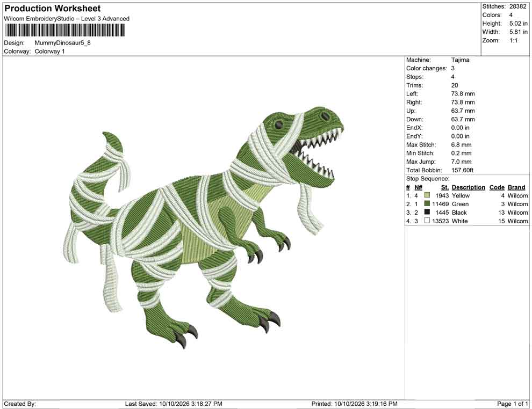The width and height of the screenshot is (532, 409).
Task: Click the 'Green' description in stop row 2
Action: coord(460,204)
